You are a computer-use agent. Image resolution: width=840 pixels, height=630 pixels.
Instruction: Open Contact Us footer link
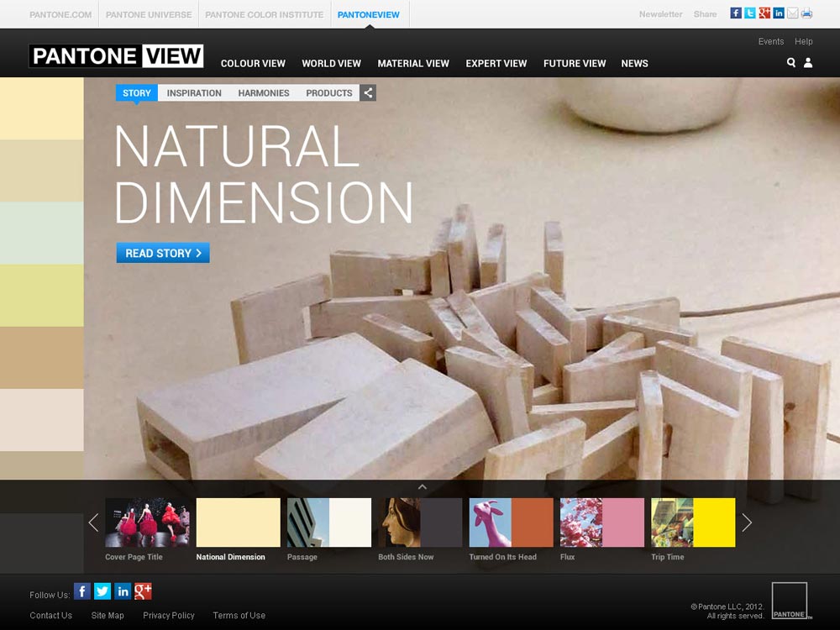coord(51,615)
